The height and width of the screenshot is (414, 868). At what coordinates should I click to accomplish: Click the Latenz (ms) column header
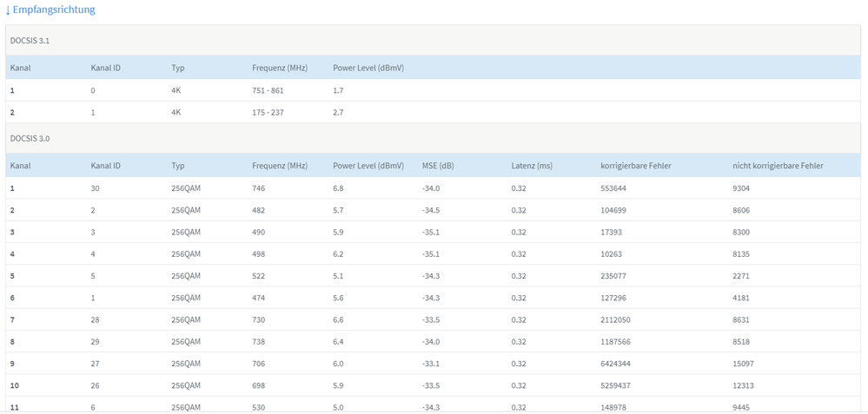click(532, 165)
